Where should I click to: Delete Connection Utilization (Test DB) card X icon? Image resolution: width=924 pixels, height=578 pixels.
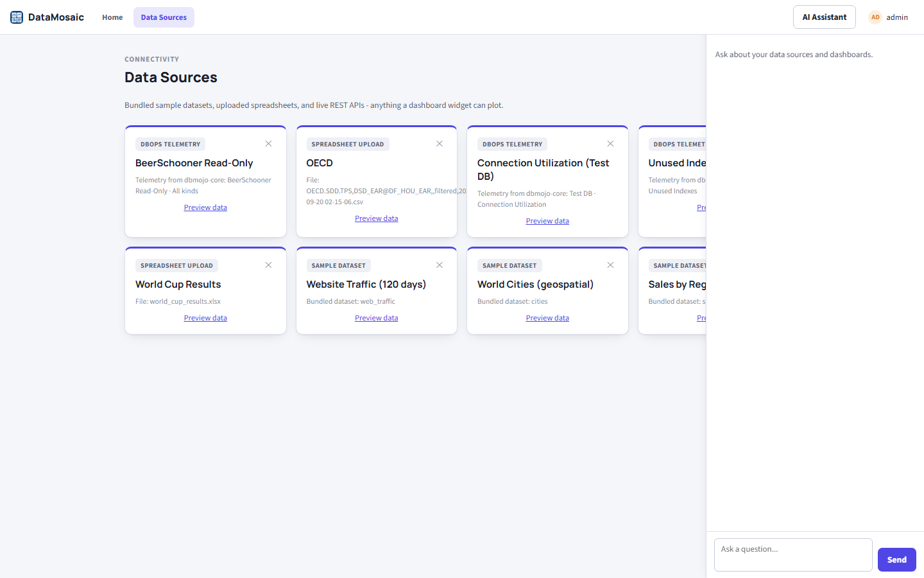click(610, 144)
